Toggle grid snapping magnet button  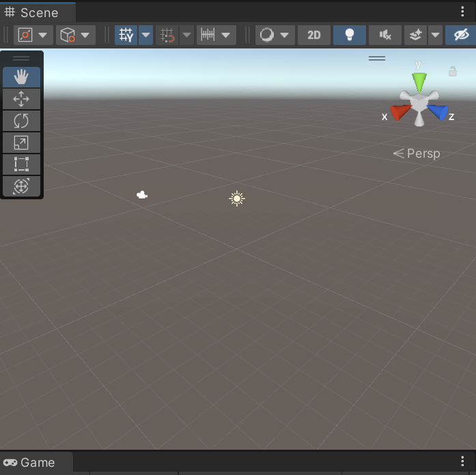167,35
